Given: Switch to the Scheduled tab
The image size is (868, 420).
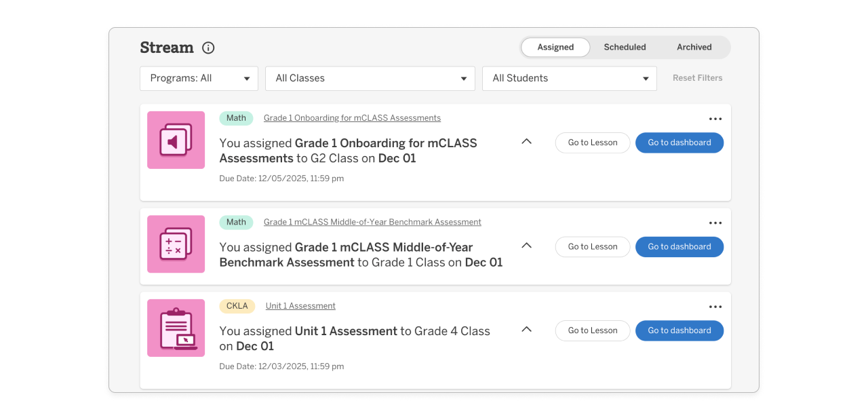Looking at the screenshot, I should pos(625,47).
